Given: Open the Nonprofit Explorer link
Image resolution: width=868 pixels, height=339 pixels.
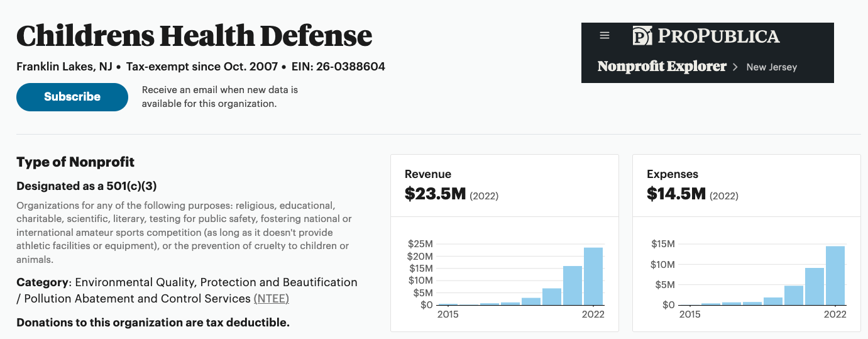Looking at the screenshot, I should [662, 67].
